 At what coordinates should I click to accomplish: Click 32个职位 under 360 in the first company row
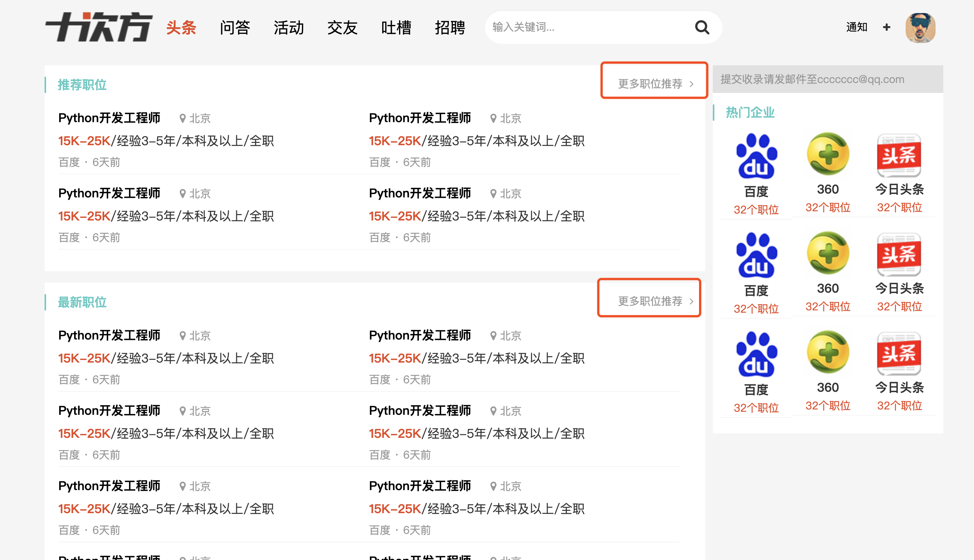(x=828, y=208)
